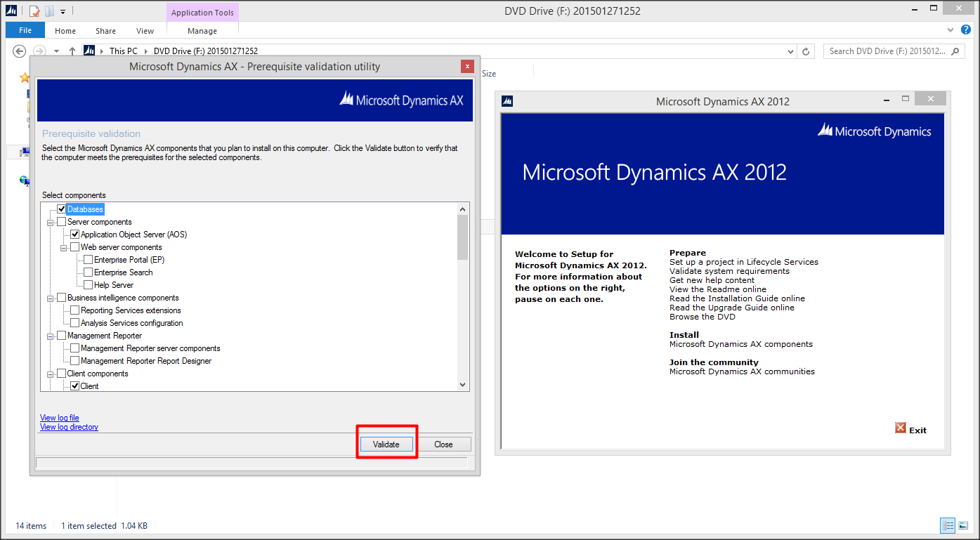
Task: Open the File menu
Action: [x=25, y=30]
